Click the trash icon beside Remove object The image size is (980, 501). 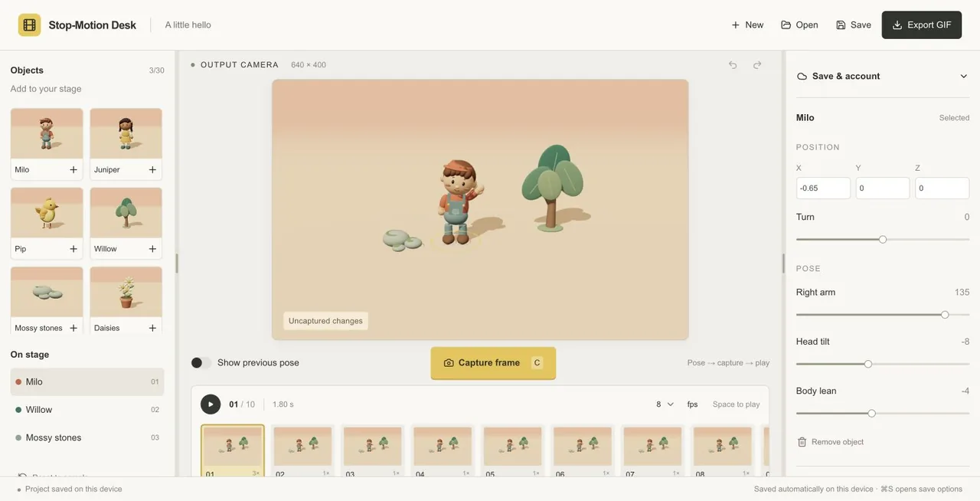(802, 442)
